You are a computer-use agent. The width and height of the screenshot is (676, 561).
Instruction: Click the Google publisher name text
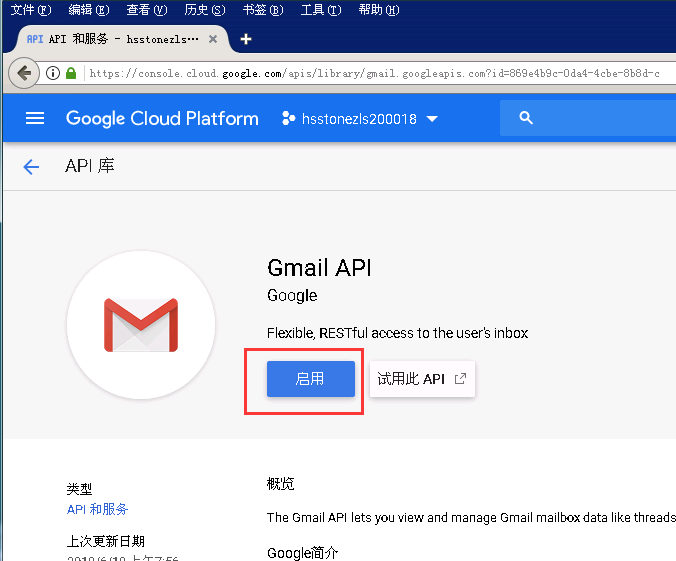tap(292, 296)
